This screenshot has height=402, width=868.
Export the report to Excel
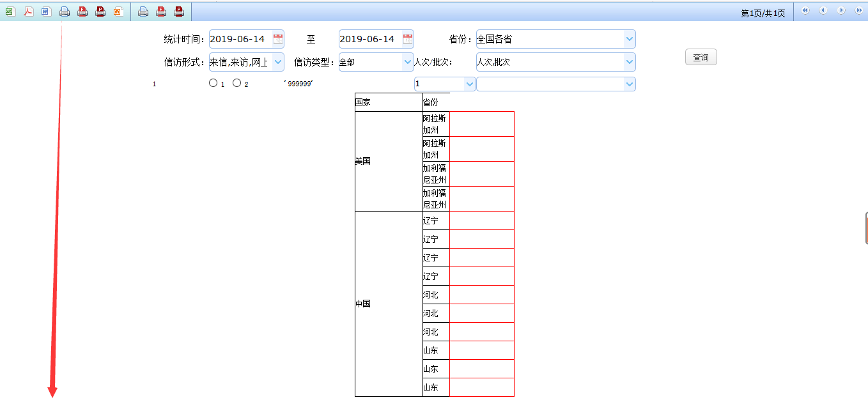(x=10, y=11)
